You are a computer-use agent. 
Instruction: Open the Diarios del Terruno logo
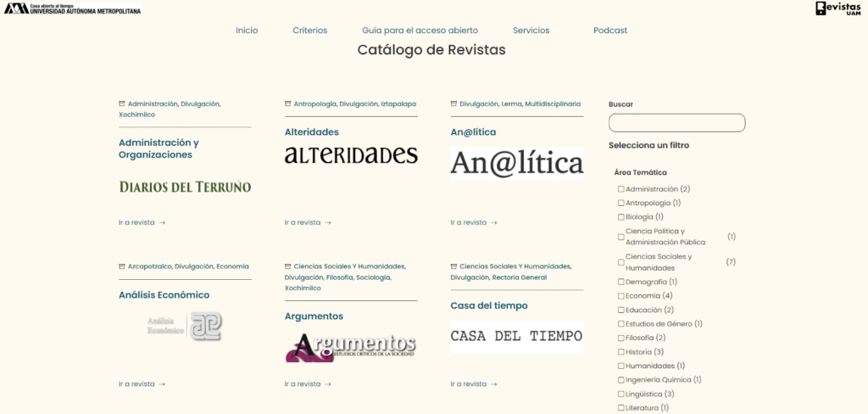pos(185,187)
